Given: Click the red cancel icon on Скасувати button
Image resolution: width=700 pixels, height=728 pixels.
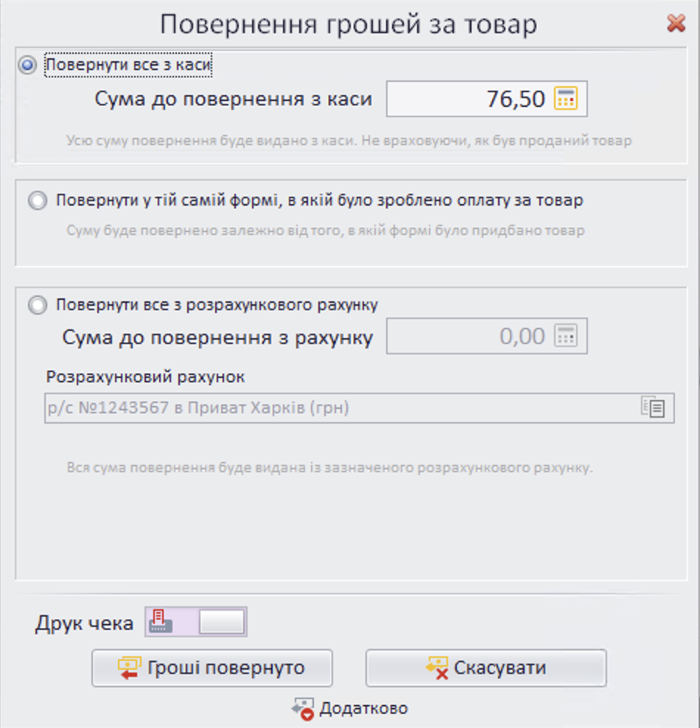Looking at the screenshot, I should pos(437,668).
